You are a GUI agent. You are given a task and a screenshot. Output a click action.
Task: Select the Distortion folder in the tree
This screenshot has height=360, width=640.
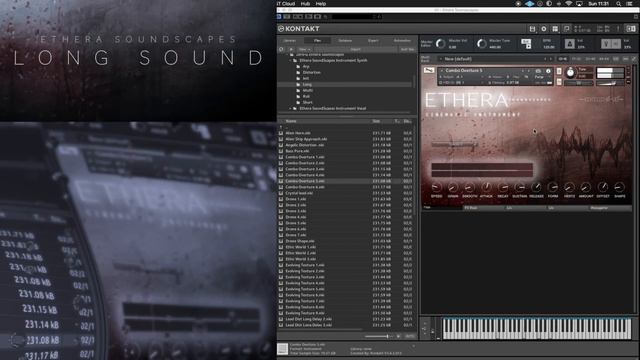tap(311, 73)
